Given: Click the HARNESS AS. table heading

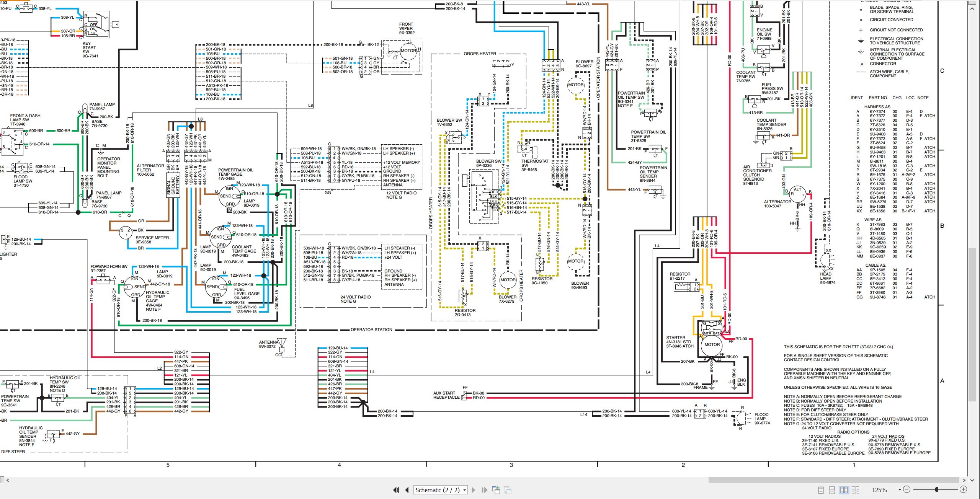Looking at the screenshot, I should pyautogui.click(x=877, y=107).
